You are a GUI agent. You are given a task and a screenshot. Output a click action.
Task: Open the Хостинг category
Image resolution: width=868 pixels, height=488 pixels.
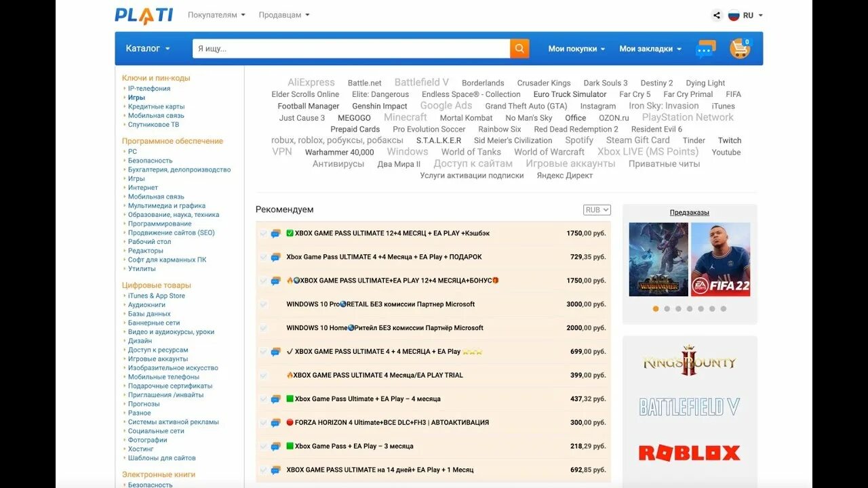pos(141,449)
